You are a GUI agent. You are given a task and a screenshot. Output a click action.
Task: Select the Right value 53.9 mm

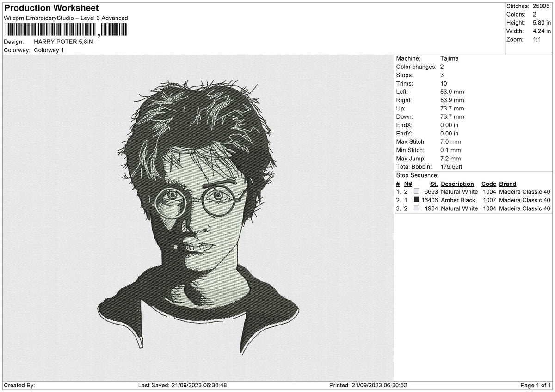[x=452, y=100]
